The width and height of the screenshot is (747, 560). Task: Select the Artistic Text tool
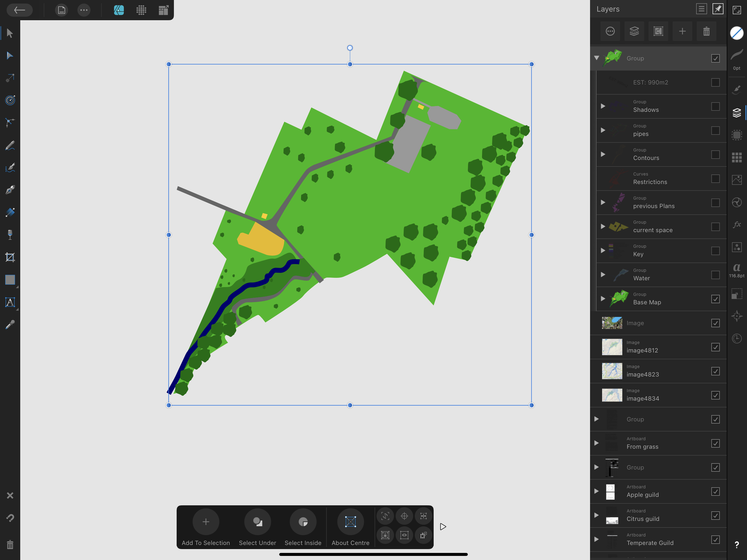point(10,303)
